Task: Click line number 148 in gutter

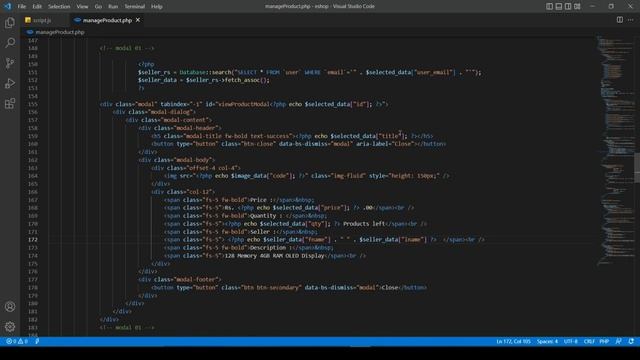Action: [33, 48]
